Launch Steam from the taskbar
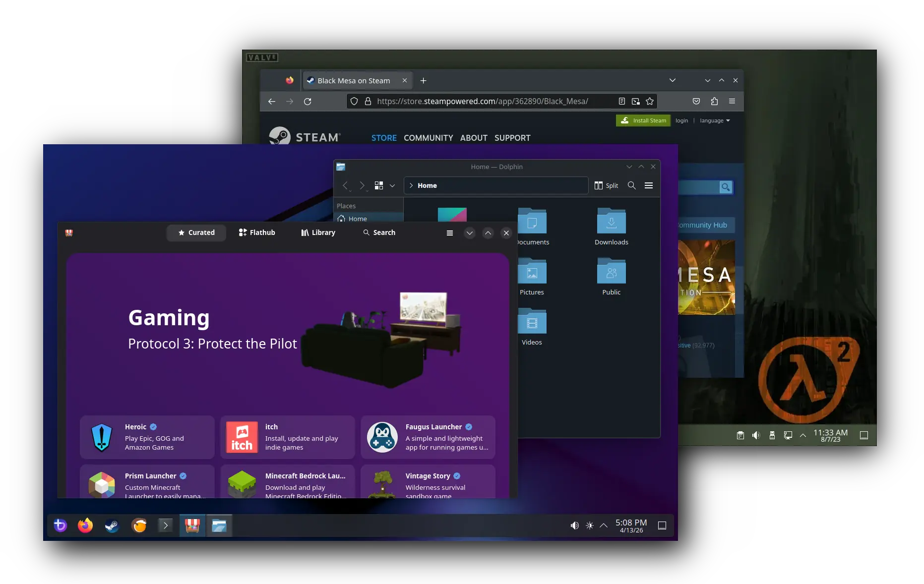This screenshot has width=924, height=584. (x=112, y=526)
